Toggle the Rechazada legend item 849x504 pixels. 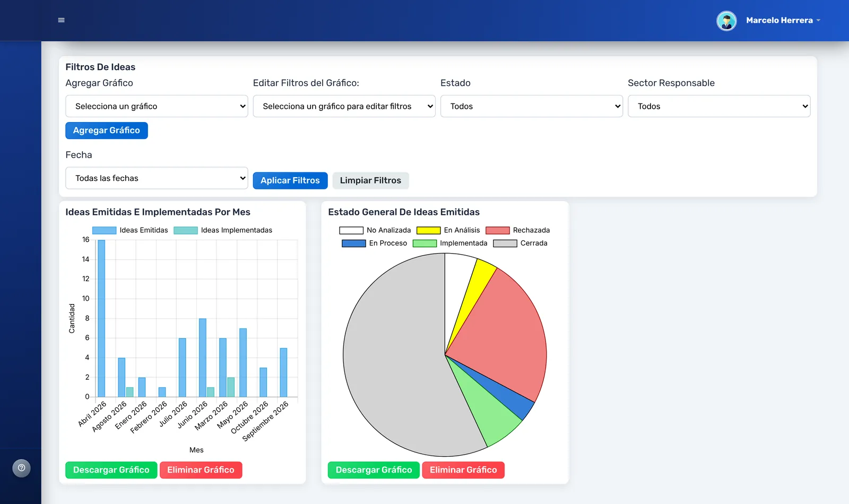(518, 230)
